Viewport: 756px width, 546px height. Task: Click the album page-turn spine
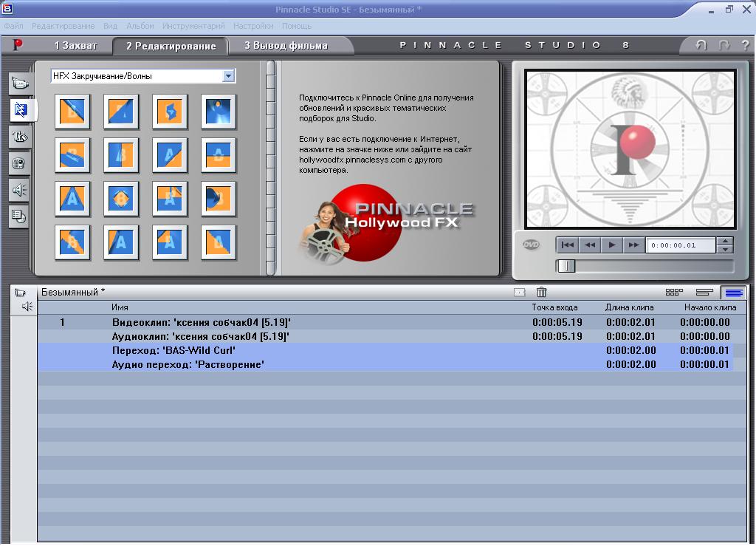click(270, 168)
